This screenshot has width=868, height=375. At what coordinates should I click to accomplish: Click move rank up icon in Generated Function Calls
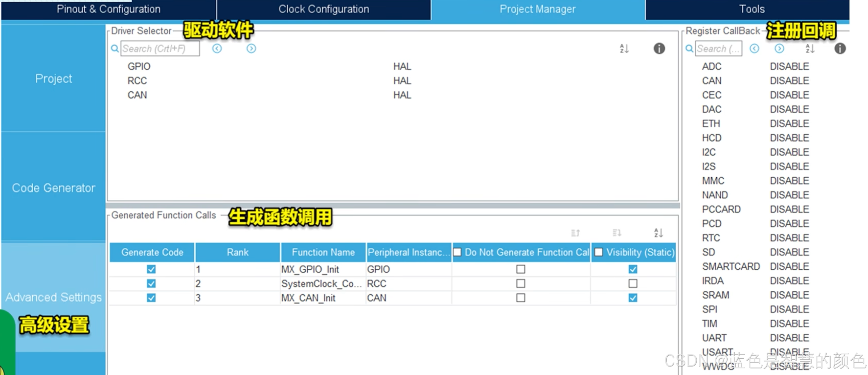(x=575, y=233)
